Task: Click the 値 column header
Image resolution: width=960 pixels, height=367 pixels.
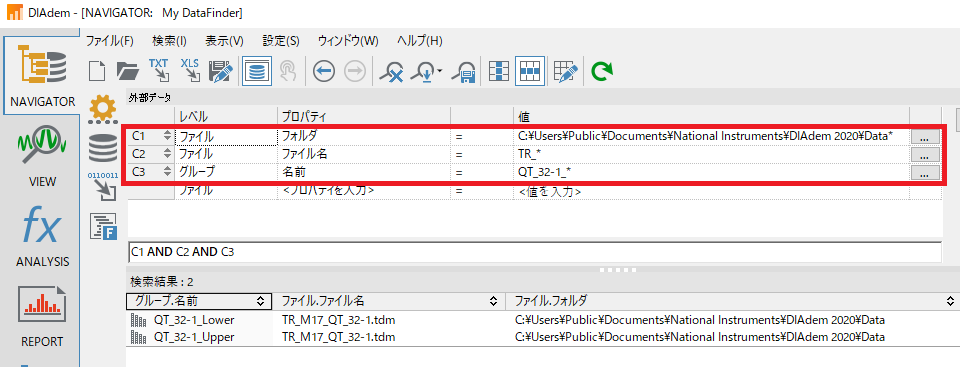Action: tap(711, 116)
